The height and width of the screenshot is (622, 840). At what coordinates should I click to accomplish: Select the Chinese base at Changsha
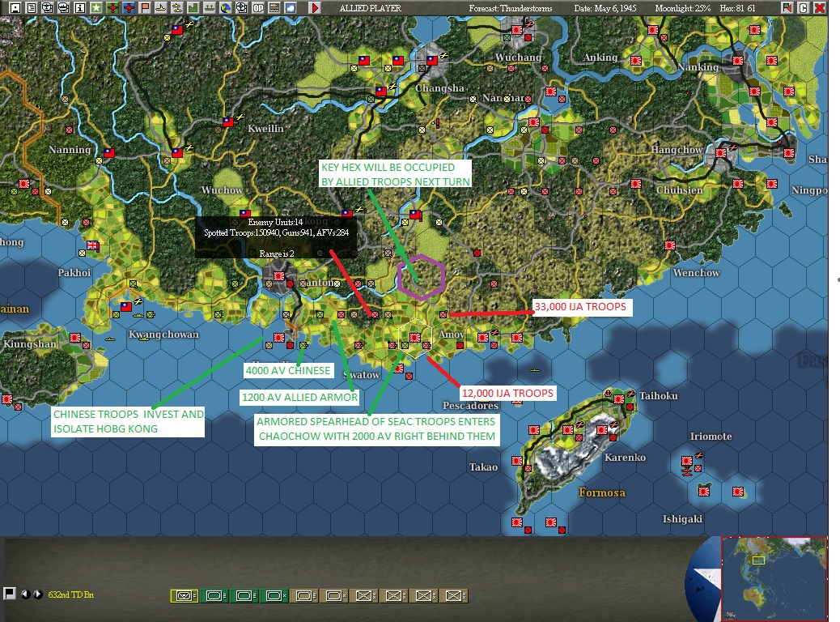(432, 61)
